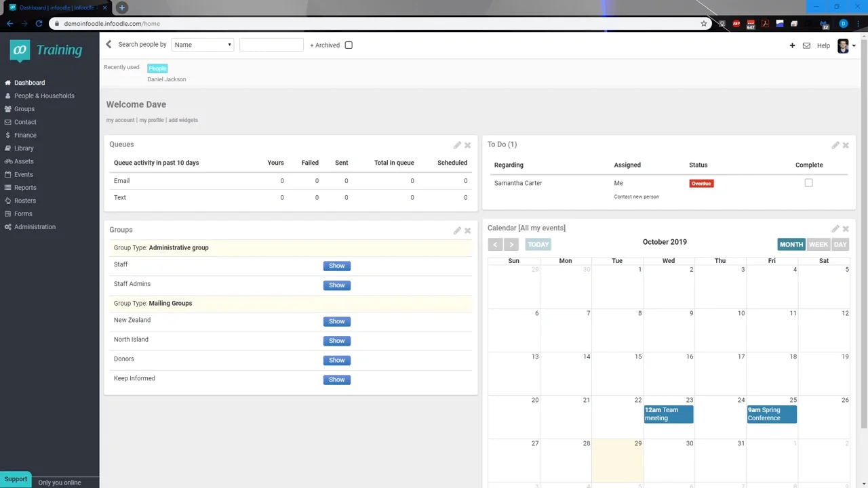Bookmark page with star icon
This screenshot has width=868, height=488.
pos(704,23)
